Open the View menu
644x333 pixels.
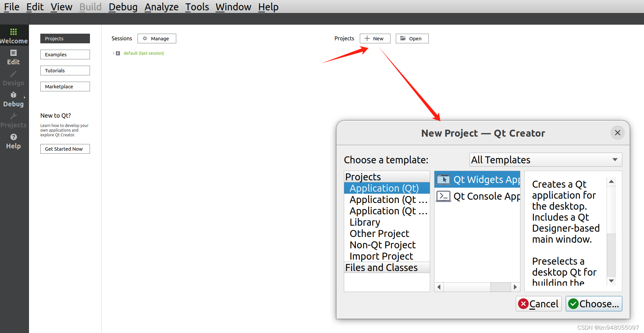tap(61, 7)
